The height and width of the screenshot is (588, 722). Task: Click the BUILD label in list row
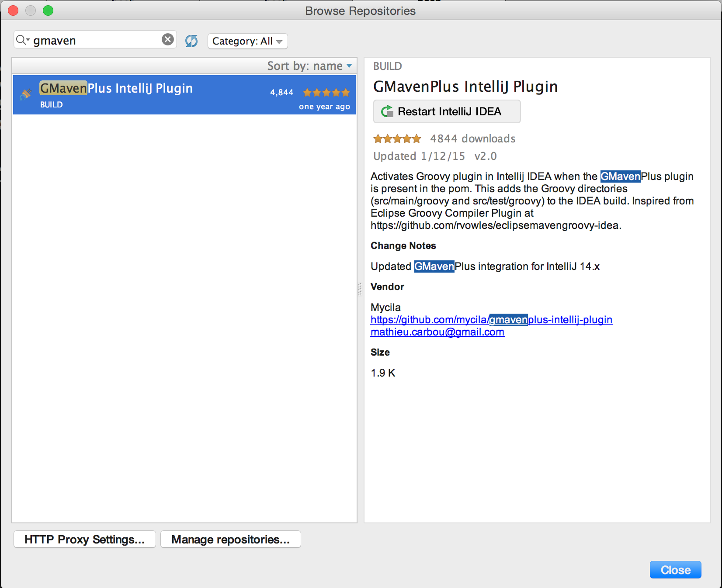pos(52,105)
